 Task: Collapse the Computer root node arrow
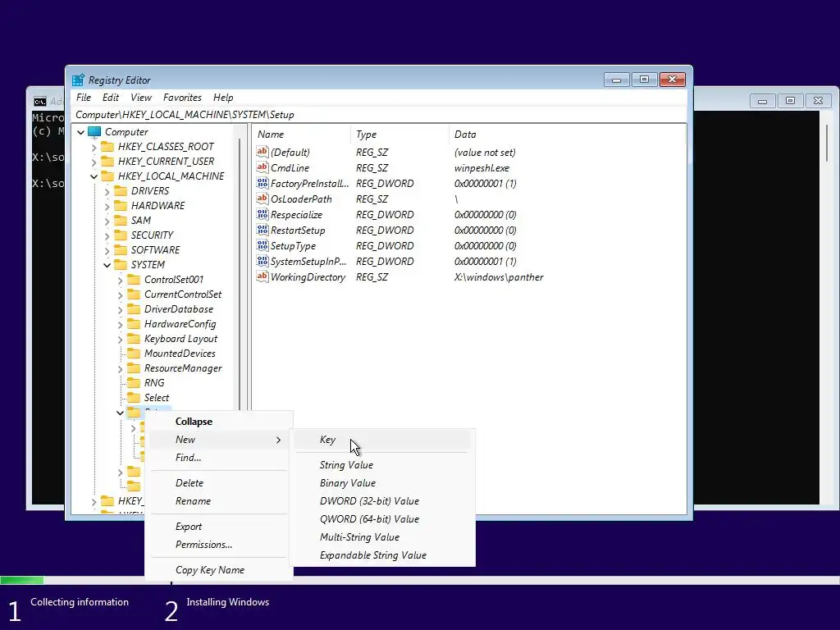click(81, 132)
